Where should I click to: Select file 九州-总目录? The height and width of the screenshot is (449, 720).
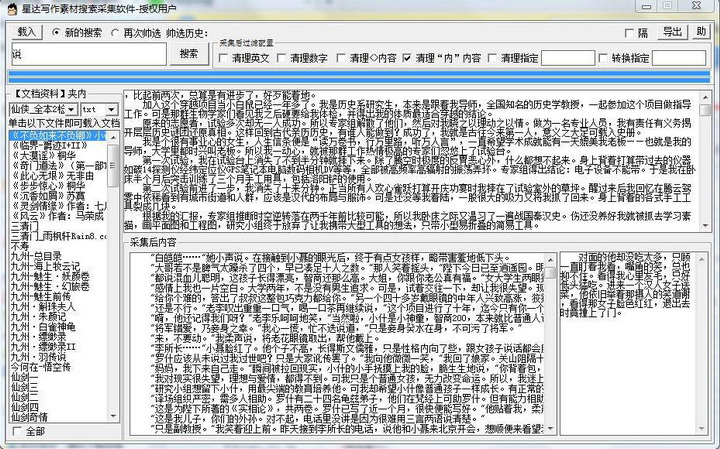click(58, 256)
